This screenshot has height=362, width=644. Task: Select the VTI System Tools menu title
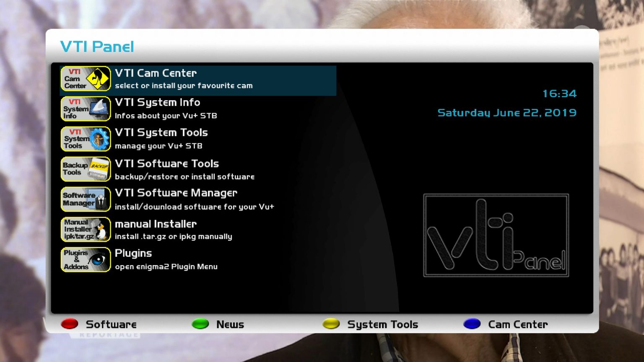tap(161, 133)
